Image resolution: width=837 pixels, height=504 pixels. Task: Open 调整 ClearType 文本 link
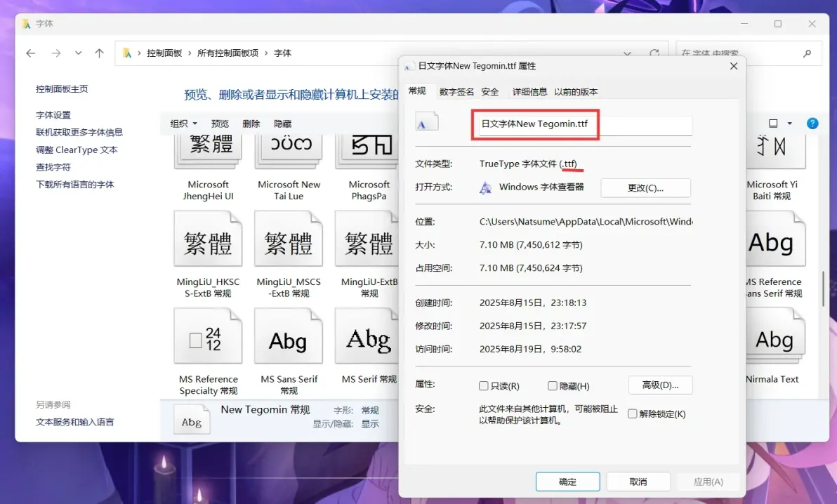[x=77, y=150]
